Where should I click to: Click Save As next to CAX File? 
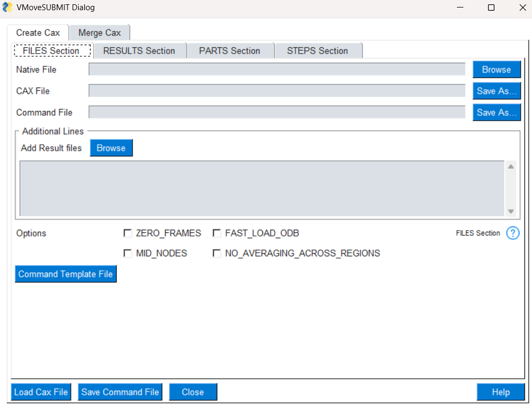click(x=496, y=91)
